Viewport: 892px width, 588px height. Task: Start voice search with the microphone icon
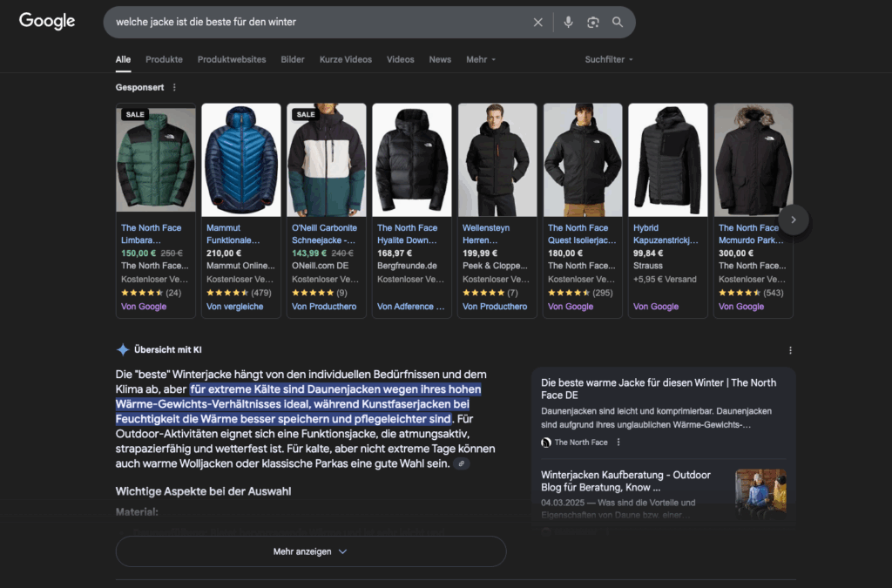568,22
